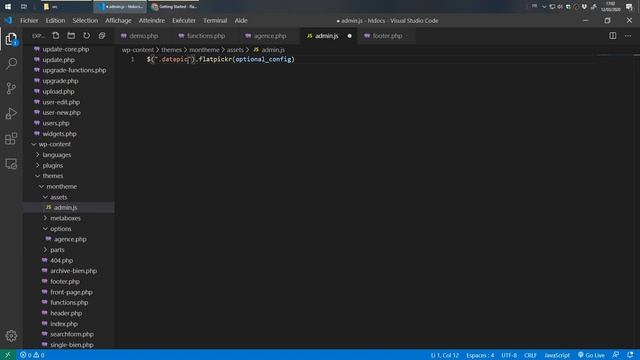Open the Edition menu

(x=55, y=20)
